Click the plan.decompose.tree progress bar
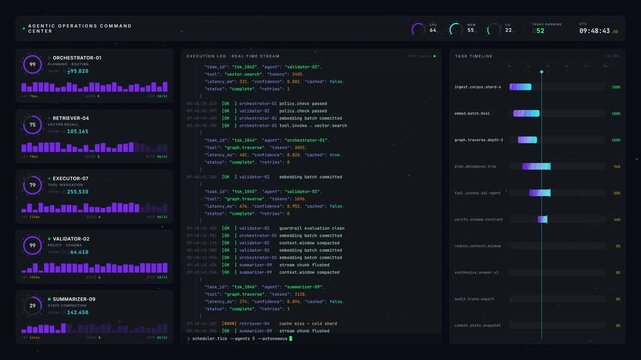Viewport: 641px width, 360px height. click(x=536, y=166)
